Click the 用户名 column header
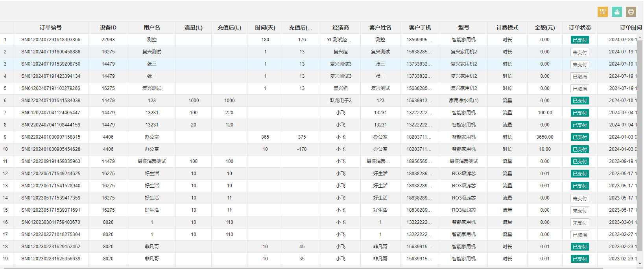644x269 pixels. pyautogui.click(x=152, y=27)
